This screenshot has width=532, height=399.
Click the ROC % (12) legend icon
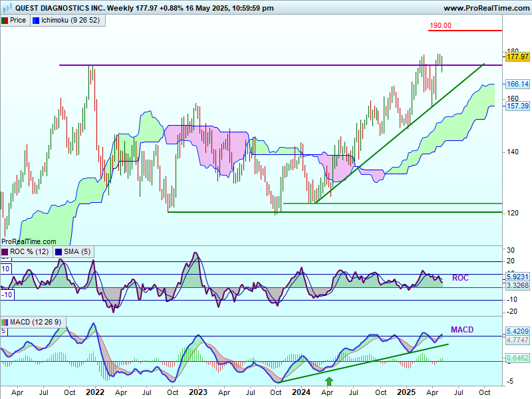[x=5, y=251]
